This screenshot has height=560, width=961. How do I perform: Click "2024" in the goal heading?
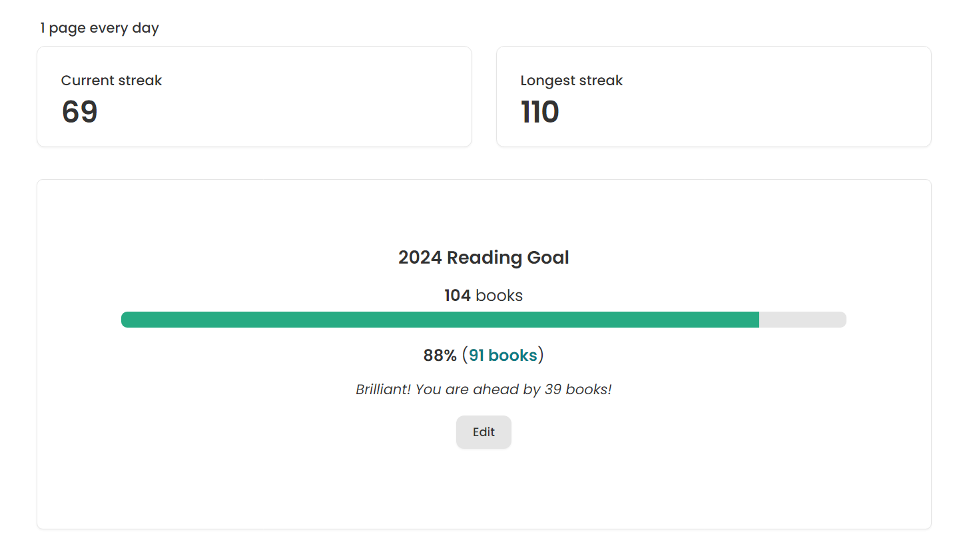coord(420,258)
